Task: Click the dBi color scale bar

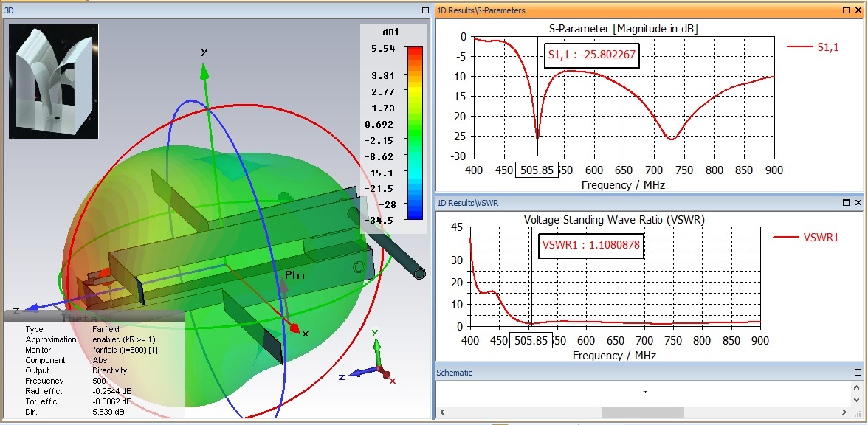Action: click(x=415, y=134)
